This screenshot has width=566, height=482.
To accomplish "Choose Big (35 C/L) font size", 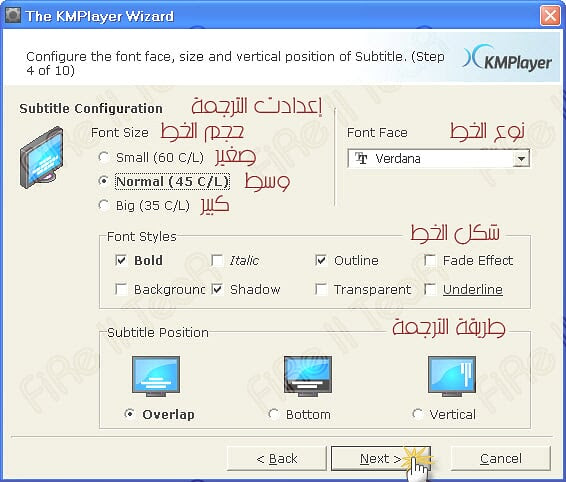I will 104,205.
